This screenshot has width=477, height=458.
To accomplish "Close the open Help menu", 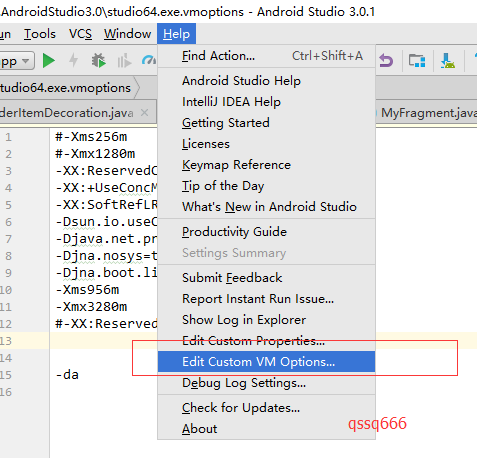I will pyautogui.click(x=176, y=34).
